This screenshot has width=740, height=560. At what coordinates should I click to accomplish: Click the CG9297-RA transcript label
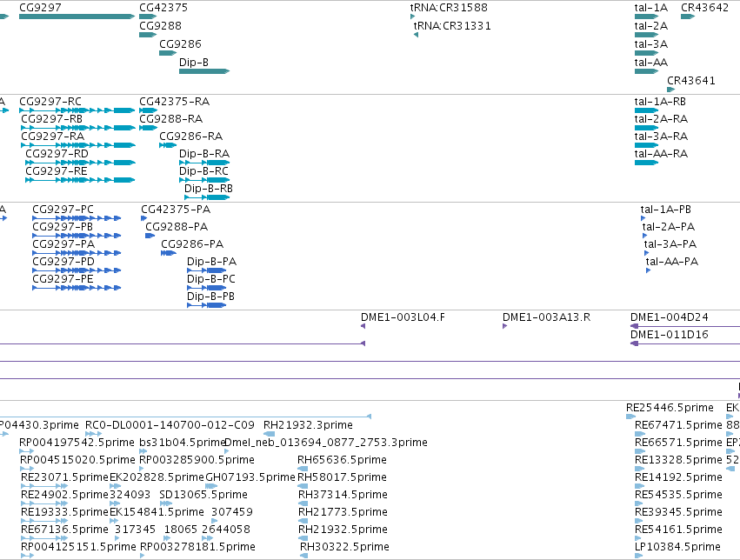[x=53, y=137]
